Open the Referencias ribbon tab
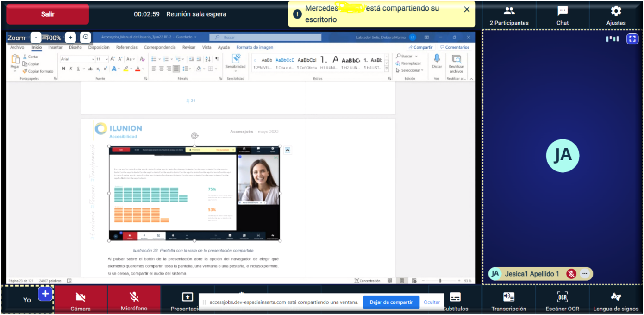The height and width of the screenshot is (315, 644). (127, 47)
